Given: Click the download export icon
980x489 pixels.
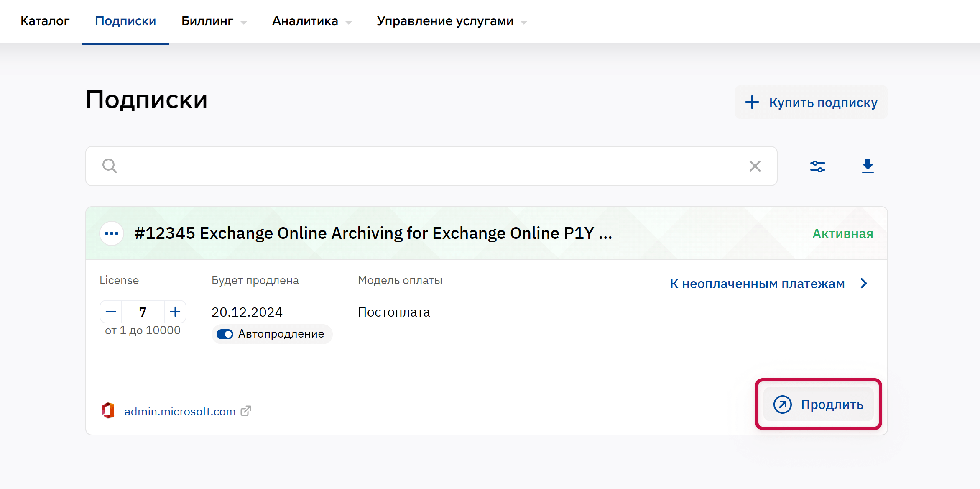Looking at the screenshot, I should (x=868, y=166).
